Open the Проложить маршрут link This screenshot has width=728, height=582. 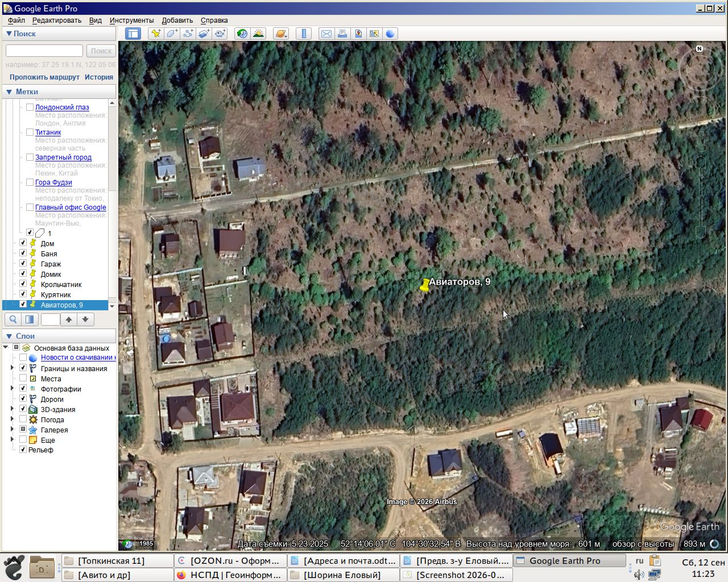[44, 77]
